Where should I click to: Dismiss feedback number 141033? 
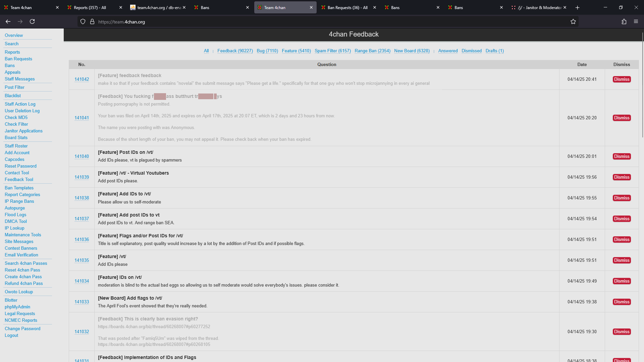coord(622,302)
